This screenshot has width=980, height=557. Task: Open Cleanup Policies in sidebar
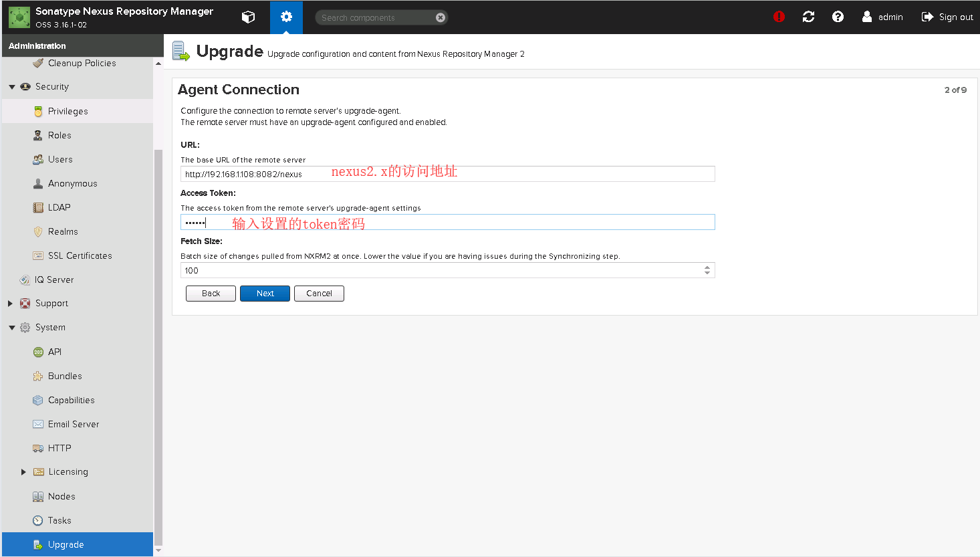coord(82,63)
